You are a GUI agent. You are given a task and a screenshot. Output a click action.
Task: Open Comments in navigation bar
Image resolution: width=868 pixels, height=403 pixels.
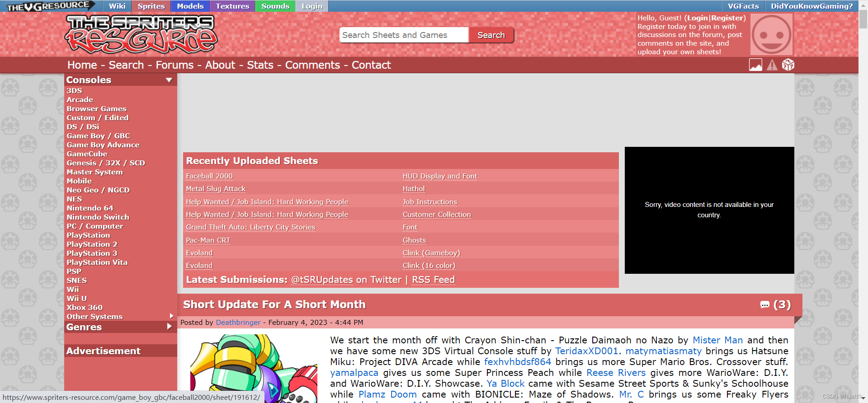(312, 65)
